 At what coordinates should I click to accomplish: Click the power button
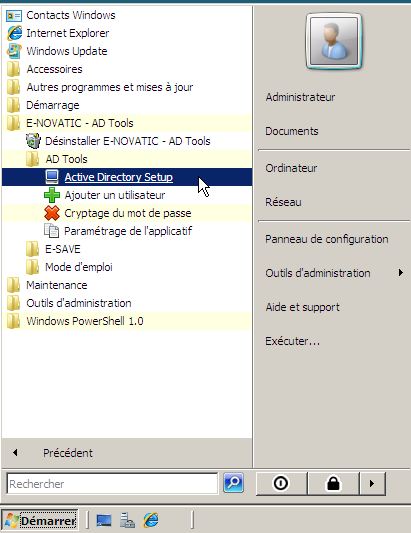tap(281, 483)
